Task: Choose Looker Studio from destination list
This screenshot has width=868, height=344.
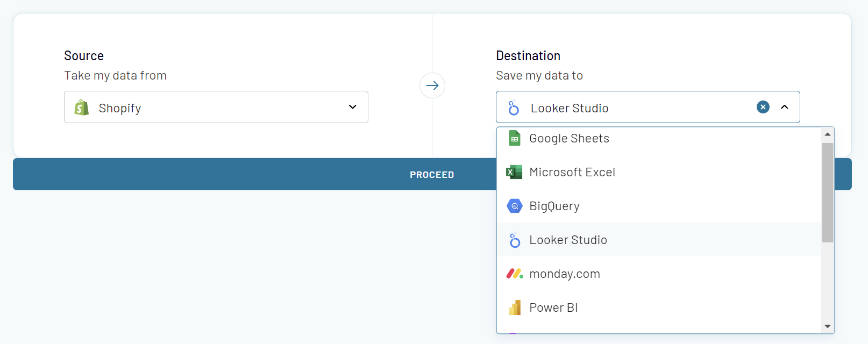Action: click(659, 240)
